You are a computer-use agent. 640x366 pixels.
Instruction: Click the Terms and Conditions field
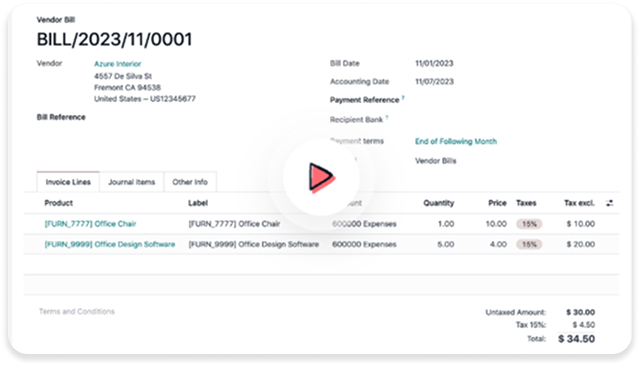(x=77, y=312)
